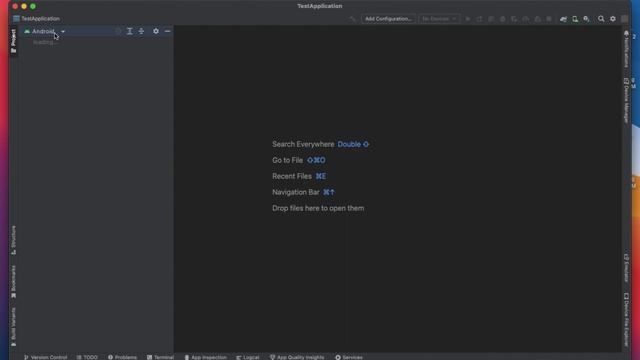Click Add Configuration button
The image size is (640, 360).
pyautogui.click(x=388, y=19)
